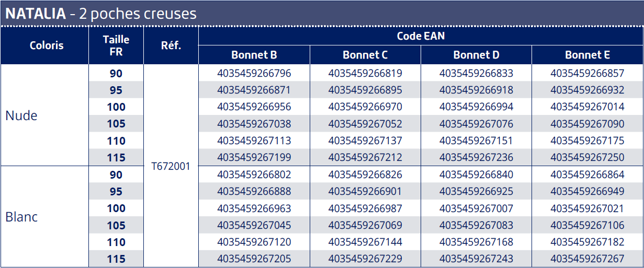This screenshot has width=644, height=268.
Task: Select the Bonnet B column header
Action: [254, 55]
